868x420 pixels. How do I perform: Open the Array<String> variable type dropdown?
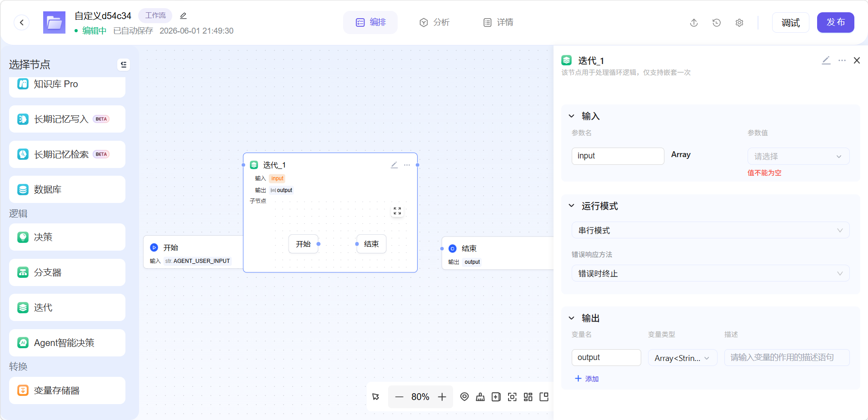coord(683,358)
